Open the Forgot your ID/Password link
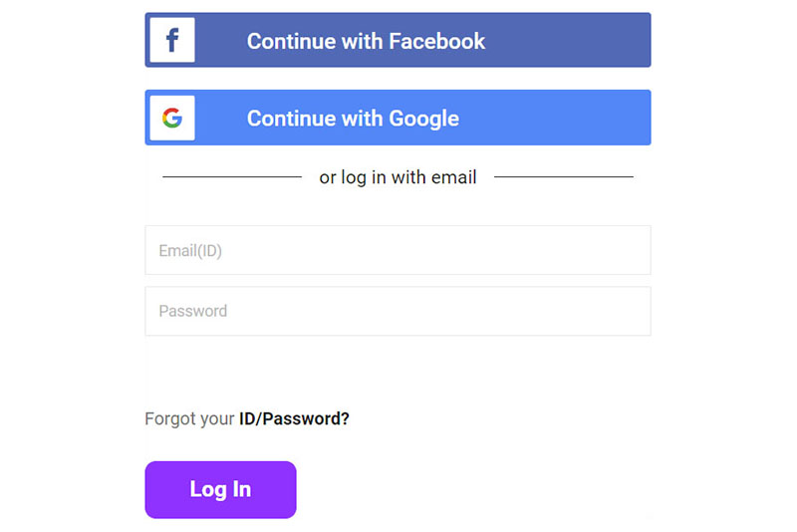797x532 pixels. [247, 418]
